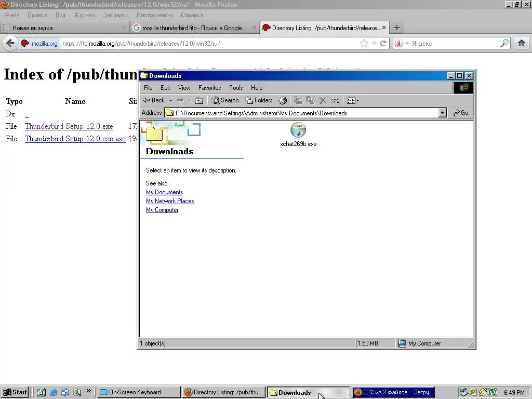This screenshot has width=532, height=399.
Task: Open Инструменты menu in Firefox
Action: click(154, 15)
